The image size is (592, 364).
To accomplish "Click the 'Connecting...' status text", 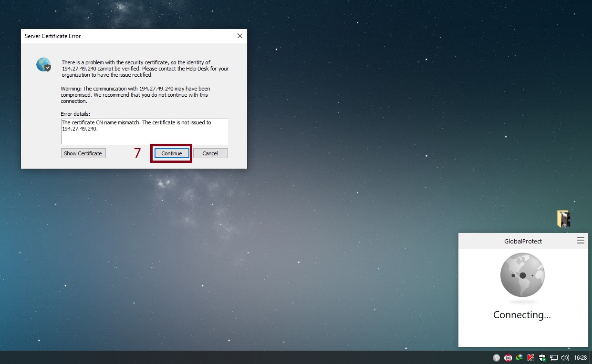I will [x=522, y=315].
